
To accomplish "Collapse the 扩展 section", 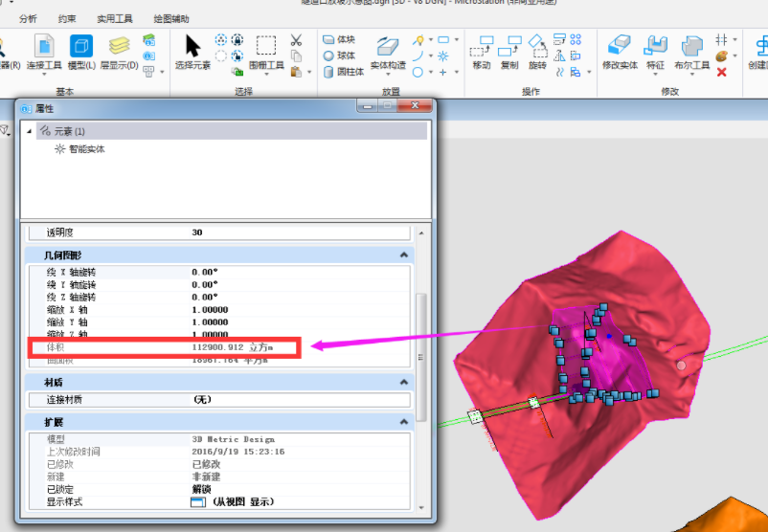I will click(403, 422).
